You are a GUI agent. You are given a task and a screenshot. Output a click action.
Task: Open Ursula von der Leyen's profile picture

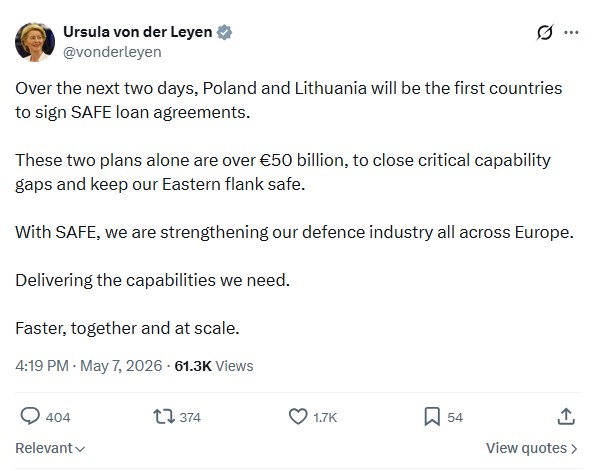coord(35,42)
